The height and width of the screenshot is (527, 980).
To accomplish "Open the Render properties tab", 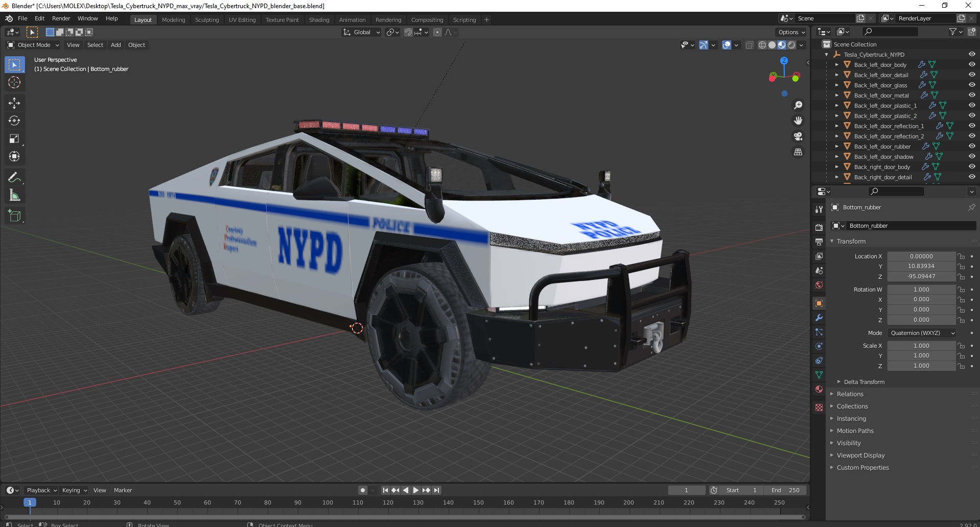I will 819,227.
